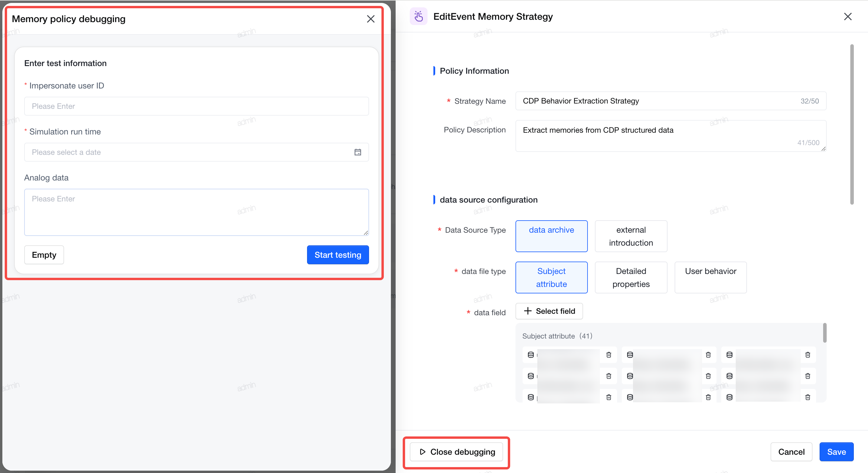Click the EditEvent Memory Strategy hand icon
The height and width of the screenshot is (473, 868).
(419, 17)
